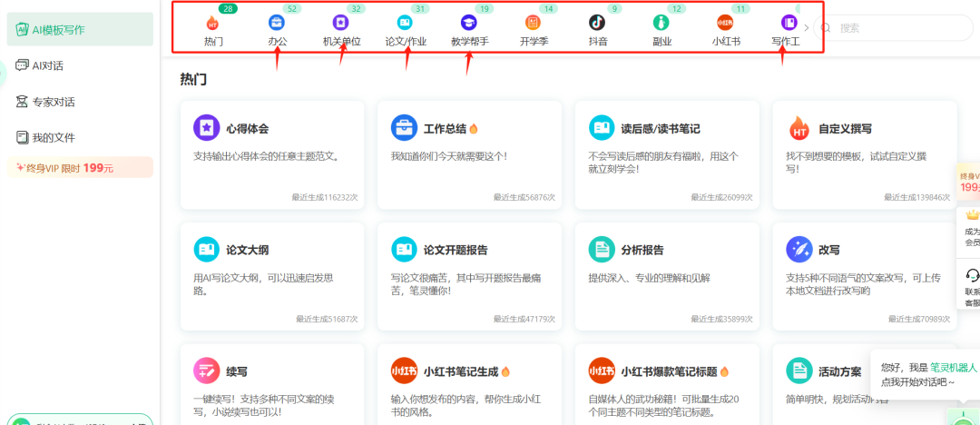
Task: Click 最近生成70989次 text
Action: click(919, 319)
